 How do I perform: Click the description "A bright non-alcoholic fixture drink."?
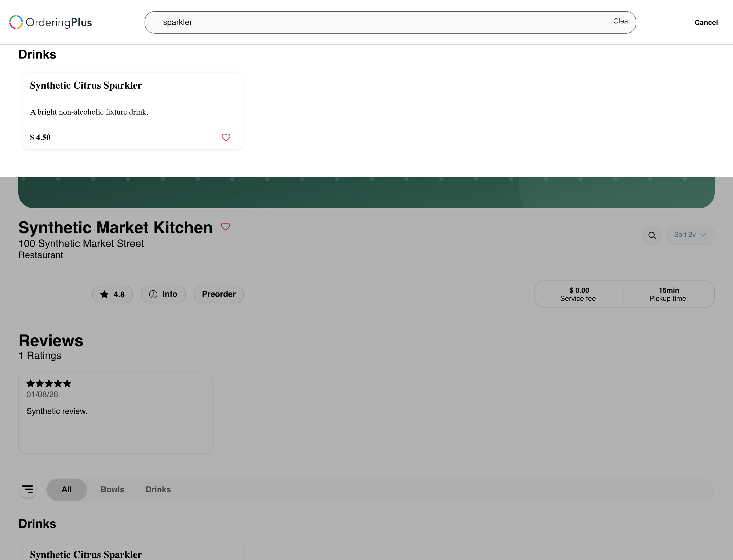point(89,112)
